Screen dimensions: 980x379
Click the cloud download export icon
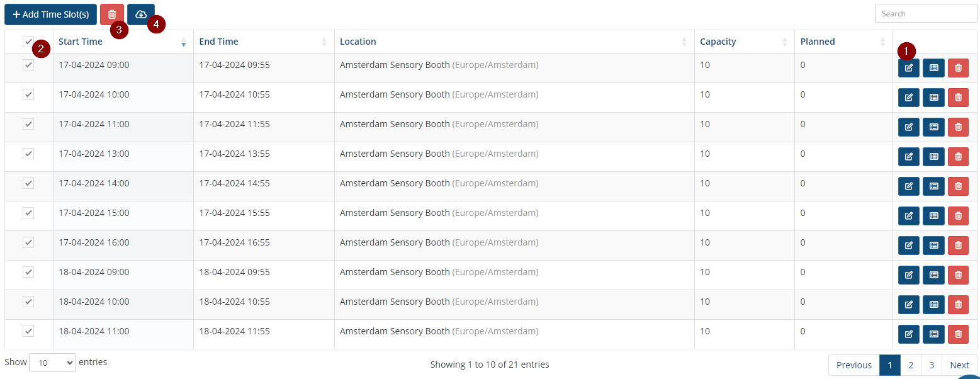tap(140, 14)
